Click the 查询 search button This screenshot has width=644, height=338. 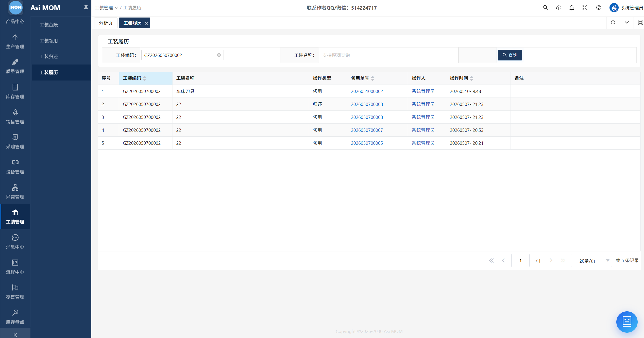pyautogui.click(x=510, y=55)
